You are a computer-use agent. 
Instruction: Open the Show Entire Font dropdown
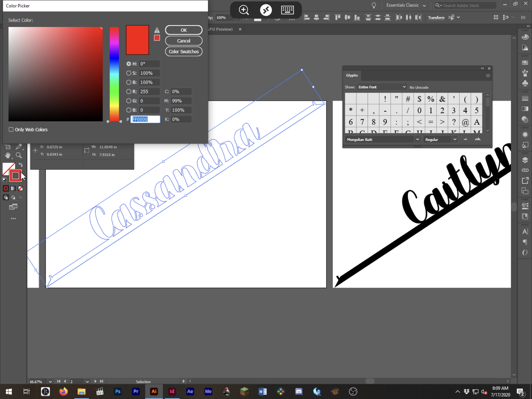click(x=382, y=87)
